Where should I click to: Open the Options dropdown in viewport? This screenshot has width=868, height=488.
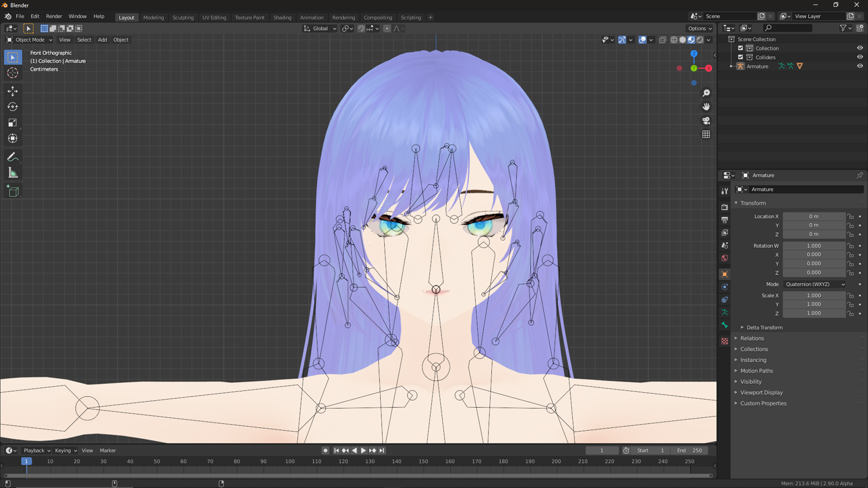[700, 28]
